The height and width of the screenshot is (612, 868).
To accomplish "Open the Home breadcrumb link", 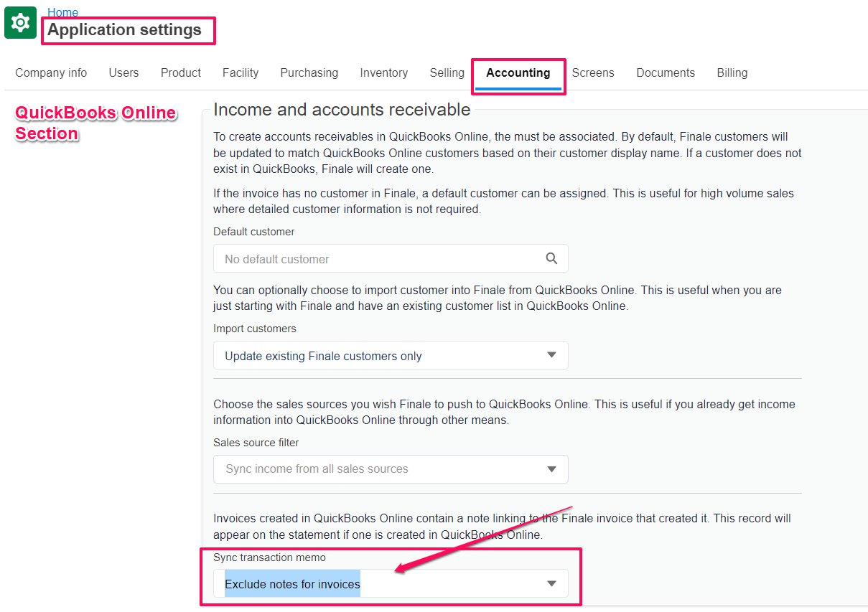I will tap(62, 12).
